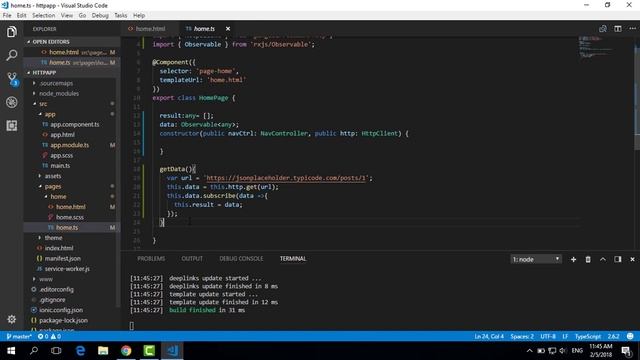Open the Action Center notifications icon
Screen dimensions: 640x360
[626, 351]
